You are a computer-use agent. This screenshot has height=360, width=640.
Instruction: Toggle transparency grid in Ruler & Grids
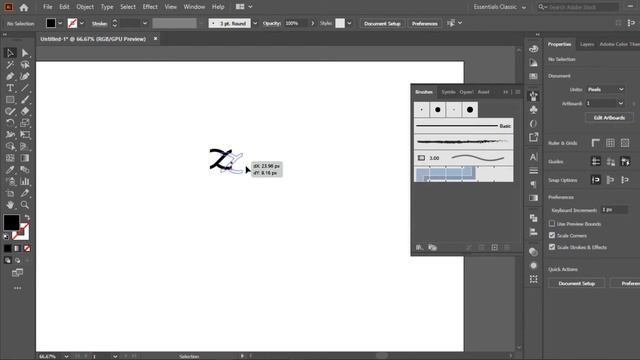pyautogui.click(x=625, y=143)
